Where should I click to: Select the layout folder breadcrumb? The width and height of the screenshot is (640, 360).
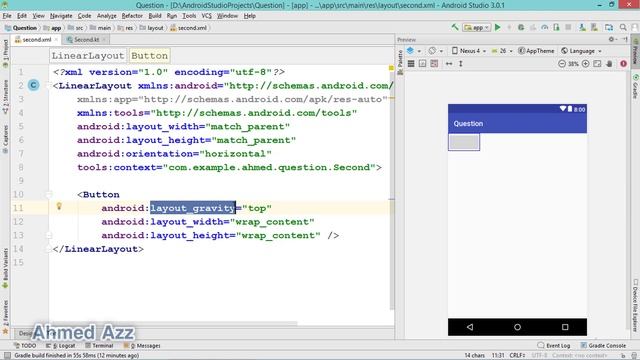(x=151, y=28)
